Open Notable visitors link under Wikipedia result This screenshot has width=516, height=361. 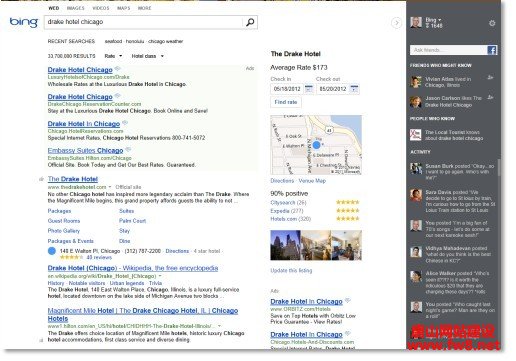(x=87, y=283)
